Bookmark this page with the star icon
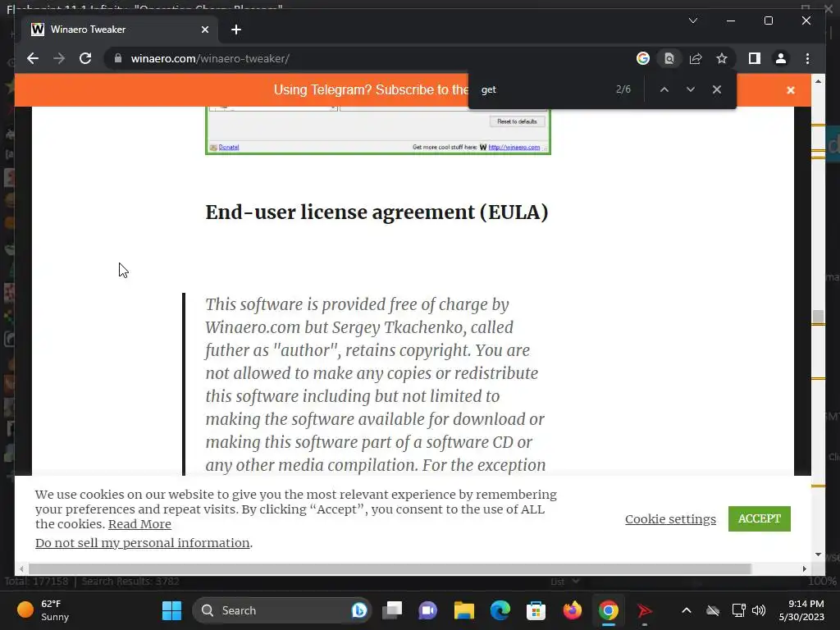840x630 pixels. (x=722, y=58)
